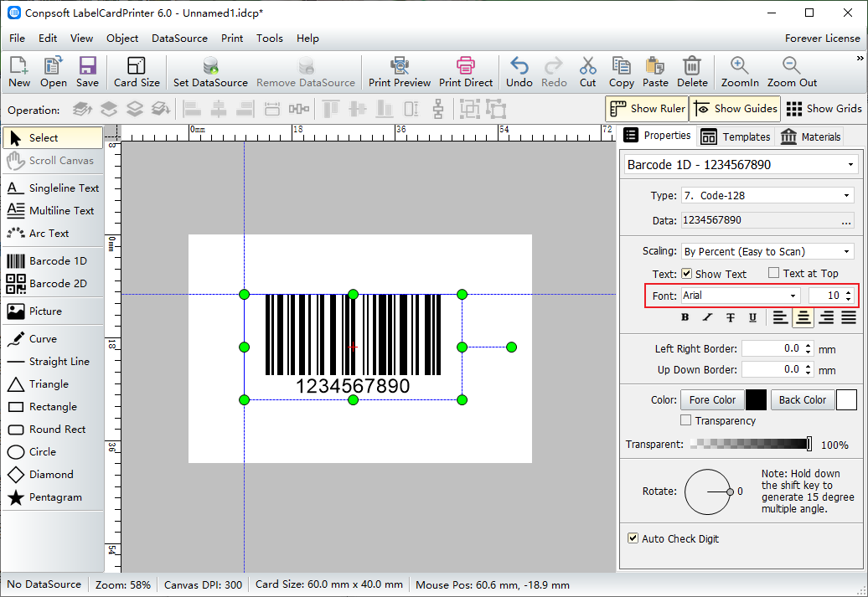Delete the selected object
The image size is (868, 597).
(x=692, y=72)
